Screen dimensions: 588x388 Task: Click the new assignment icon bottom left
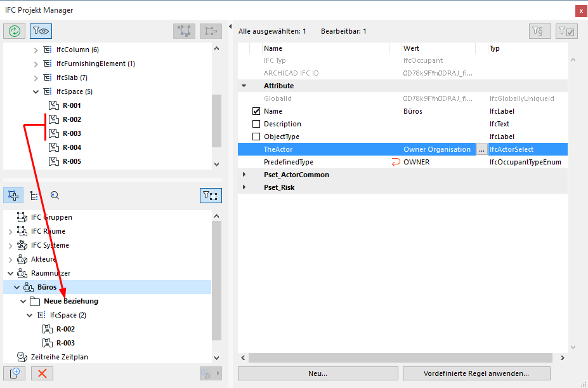(14, 373)
